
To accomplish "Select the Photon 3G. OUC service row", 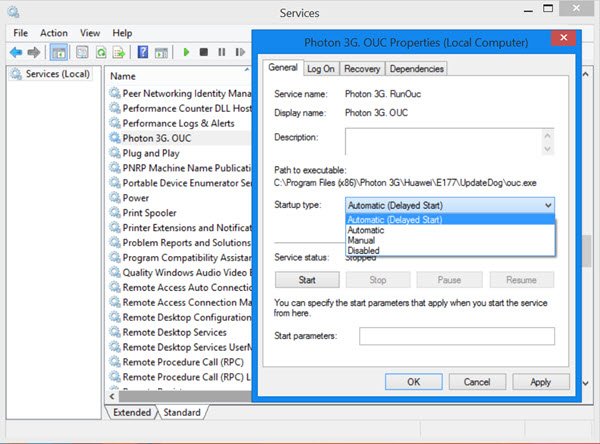I will [180, 138].
